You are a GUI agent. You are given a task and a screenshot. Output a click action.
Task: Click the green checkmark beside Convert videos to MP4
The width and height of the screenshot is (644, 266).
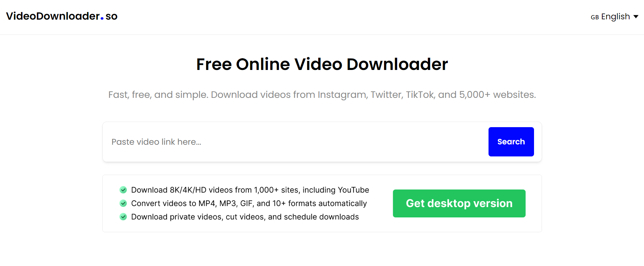click(x=123, y=203)
